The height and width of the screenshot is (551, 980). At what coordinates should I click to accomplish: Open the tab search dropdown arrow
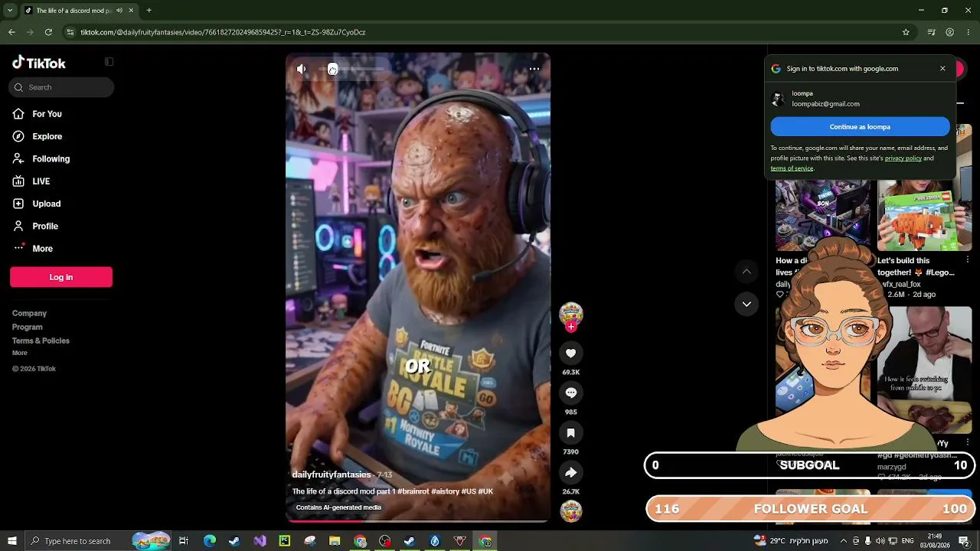point(9,11)
